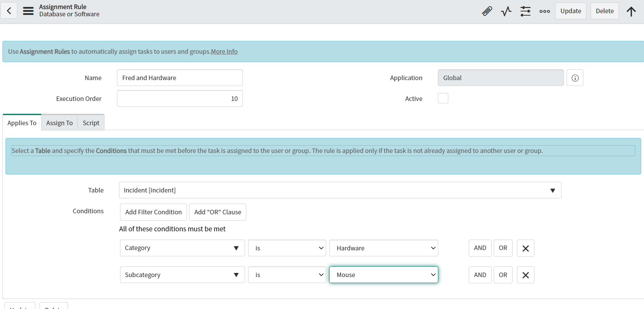The width and height of the screenshot is (644, 309).
Task: Switch to the Applies To tab
Action: [22, 123]
